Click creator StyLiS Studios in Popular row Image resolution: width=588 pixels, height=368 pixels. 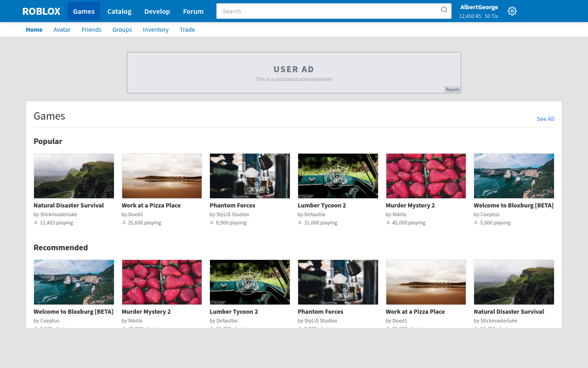[233, 214]
